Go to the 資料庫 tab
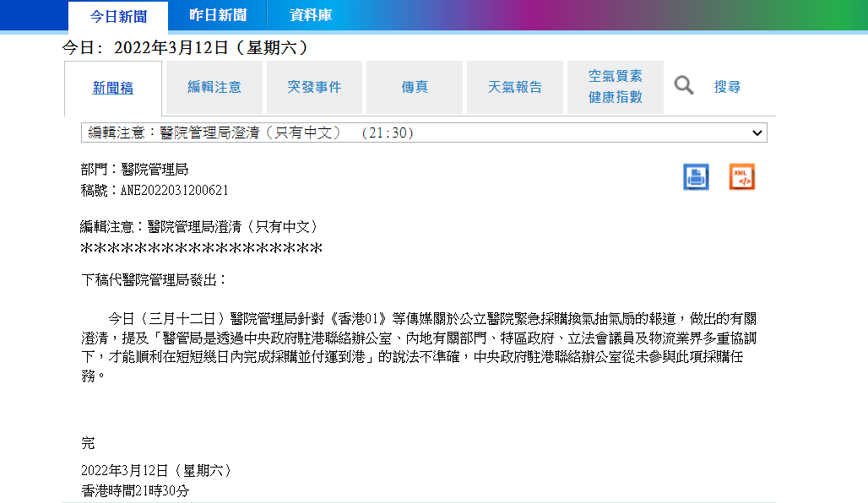This screenshot has height=503, width=868. click(x=311, y=15)
